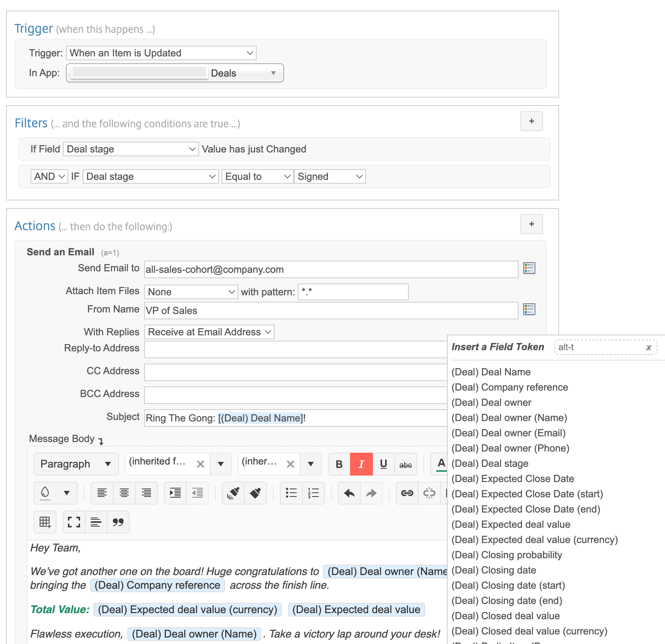Click the insert link icon
Screen dimensions: 665x644
pos(407,493)
